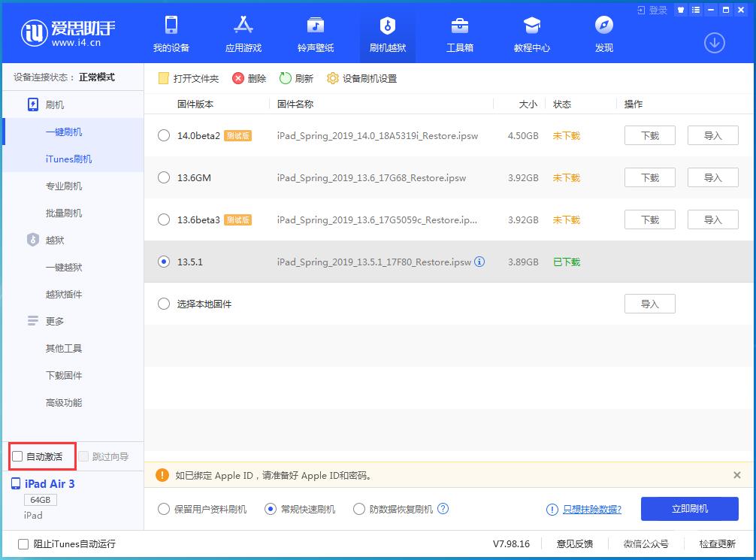
Task: Open help for 防数据恢复刷机 option
Action: [x=443, y=509]
